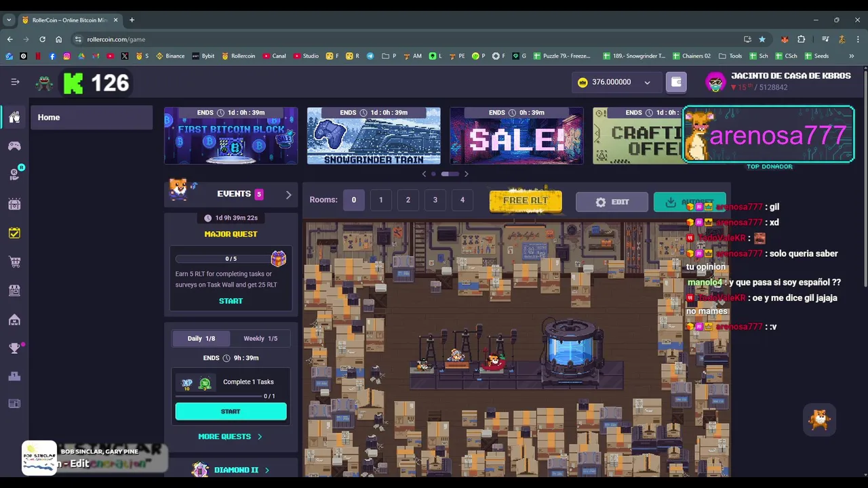Image resolution: width=868 pixels, height=488 pixels.
Task: Open the browser extensions puzzle icon
Action: (801, 39)
